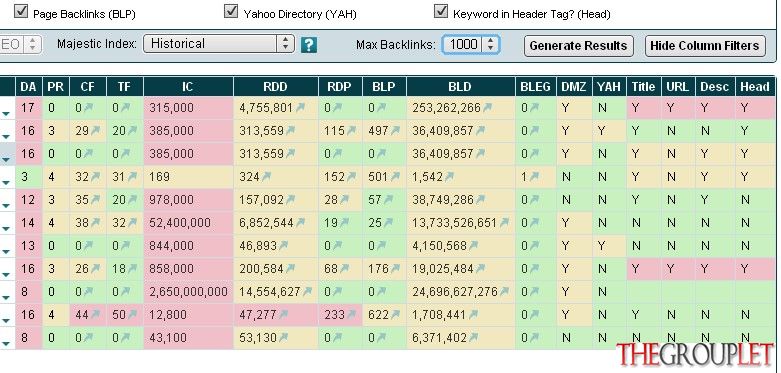
Task: Open arrow link beside RDD value 200,584
Action: pos(290,269)
